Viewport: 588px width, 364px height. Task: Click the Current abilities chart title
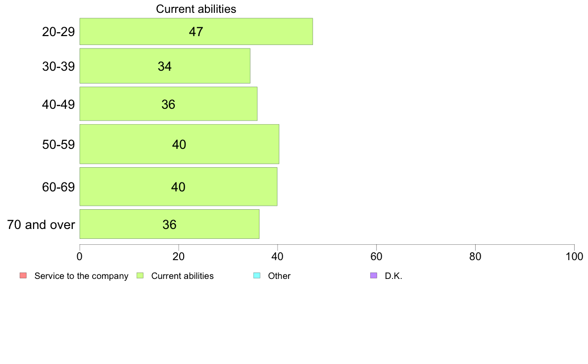click(196, 9)
